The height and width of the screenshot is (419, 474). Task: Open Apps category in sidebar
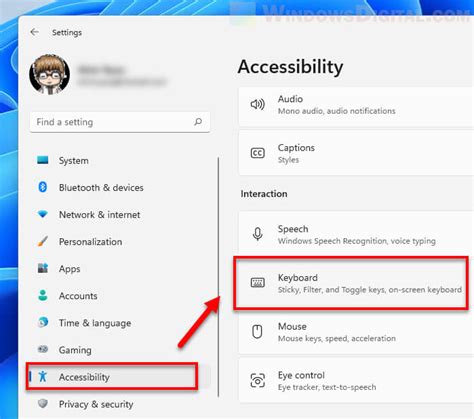click(x=120, y=268)
